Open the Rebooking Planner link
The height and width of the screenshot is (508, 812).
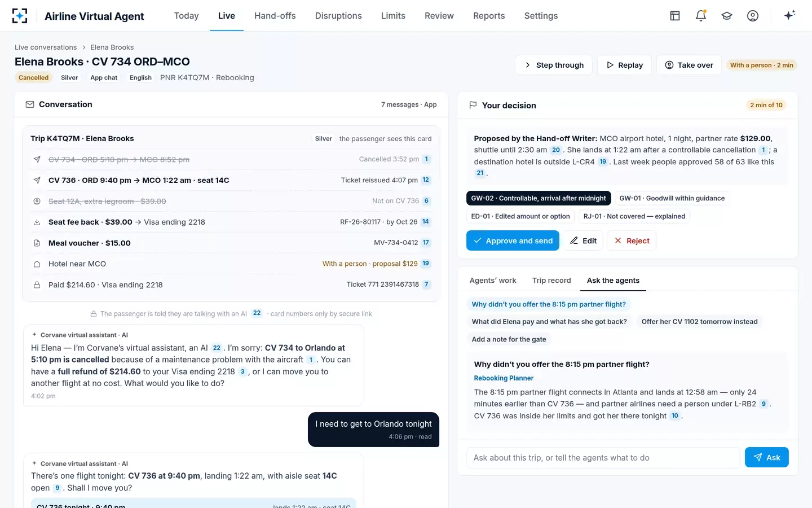504,378
